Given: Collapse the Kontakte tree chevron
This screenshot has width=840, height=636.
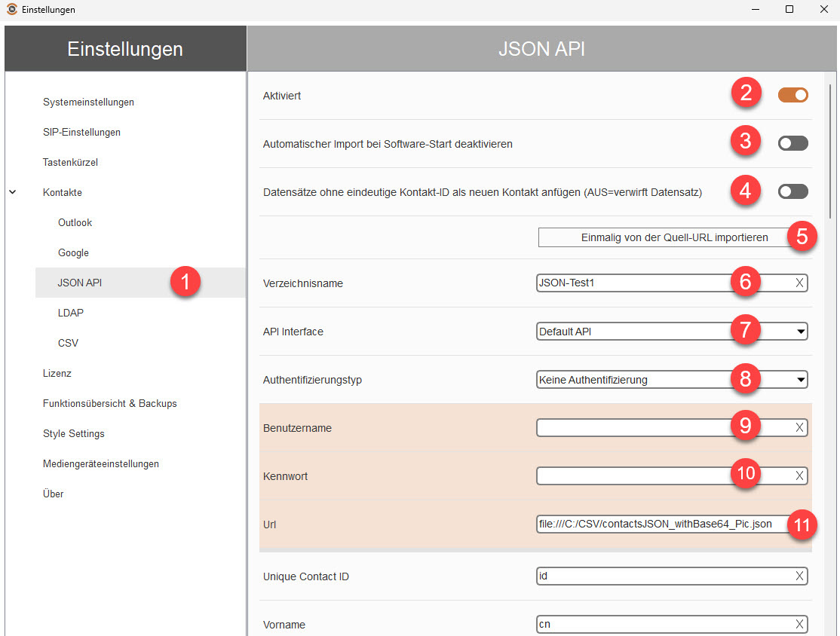Looking at the screenshot, I should (x=12, y=191).
